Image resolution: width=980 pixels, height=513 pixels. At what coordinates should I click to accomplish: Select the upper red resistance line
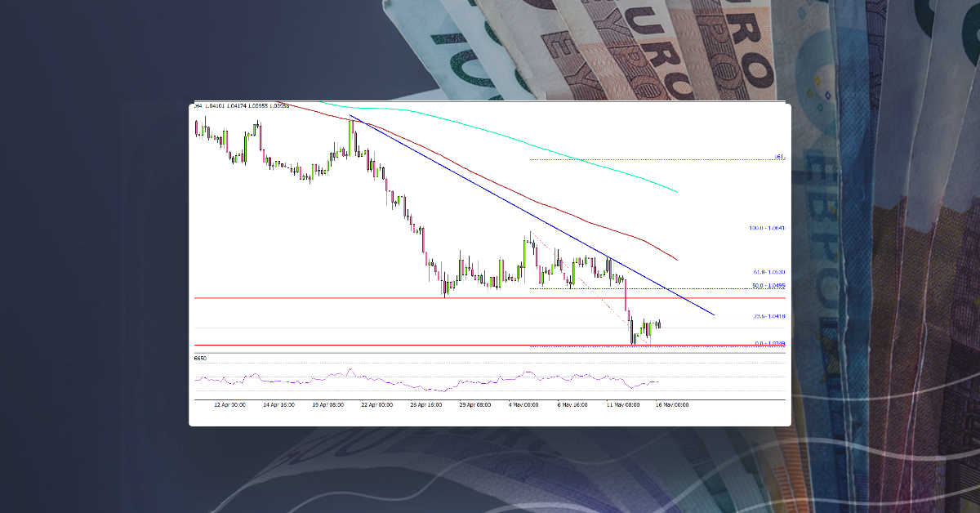(x=327, y=297)
